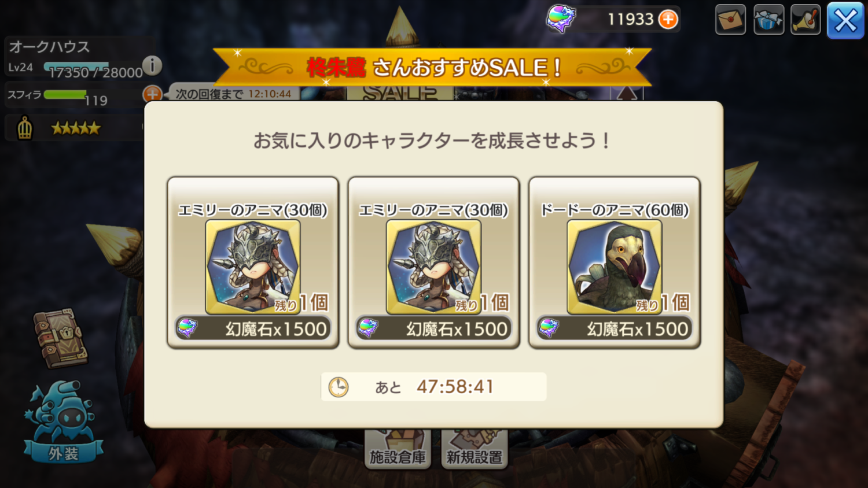Image resolution: width=868 pixels, height=488 pixels.
Task: Expand the up-arrow button beside SALE
Action: pyautogui.click(x=627, y=93)
